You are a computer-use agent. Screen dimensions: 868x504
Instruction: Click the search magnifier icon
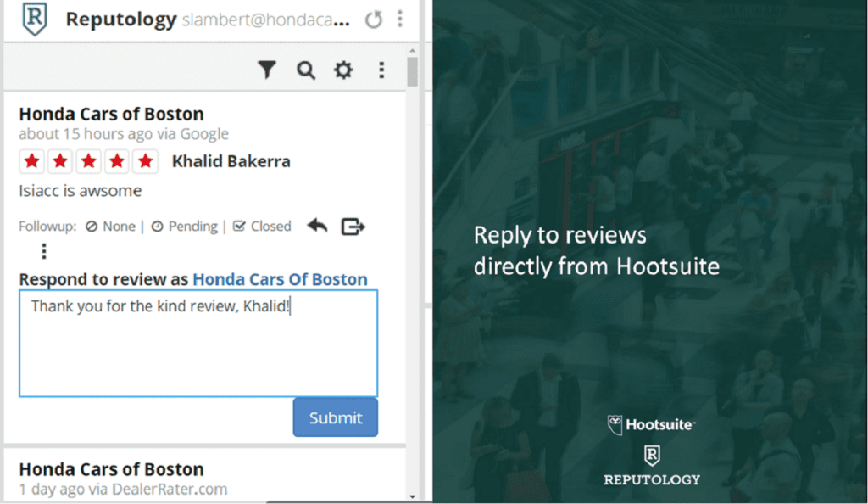306,70
